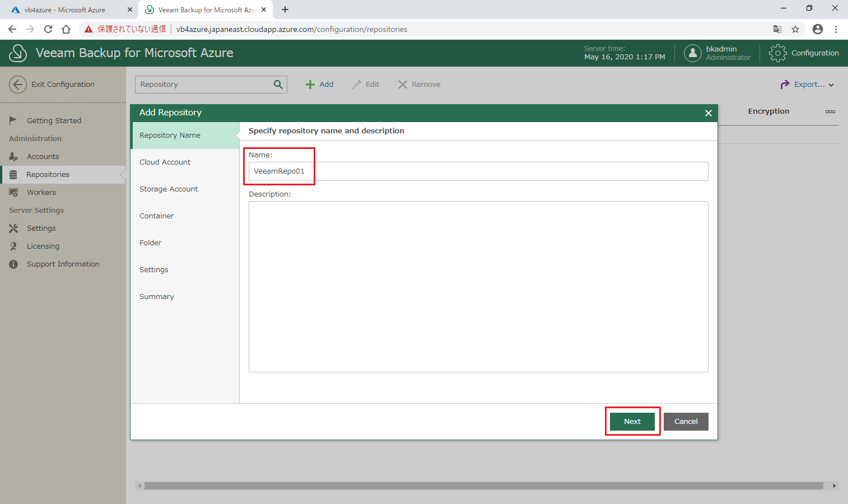
Task: Click the horizontal scrollbar thumb
Action: click(484, 486)
